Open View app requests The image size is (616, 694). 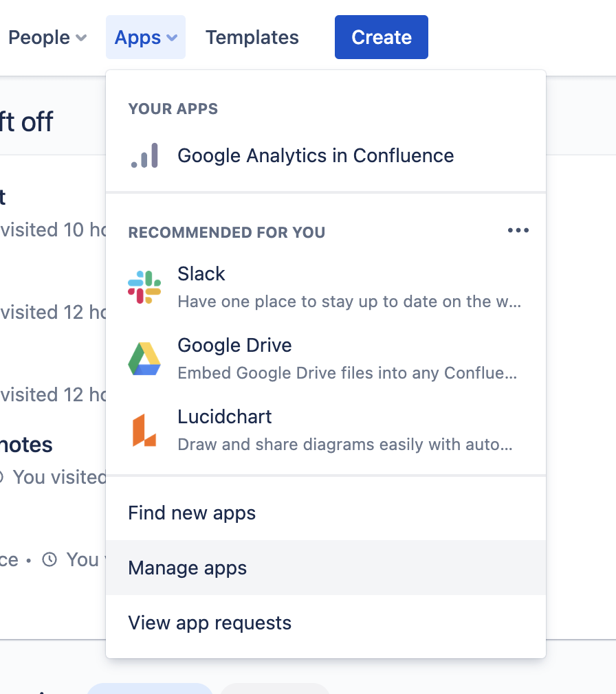[x=210, y=623]
